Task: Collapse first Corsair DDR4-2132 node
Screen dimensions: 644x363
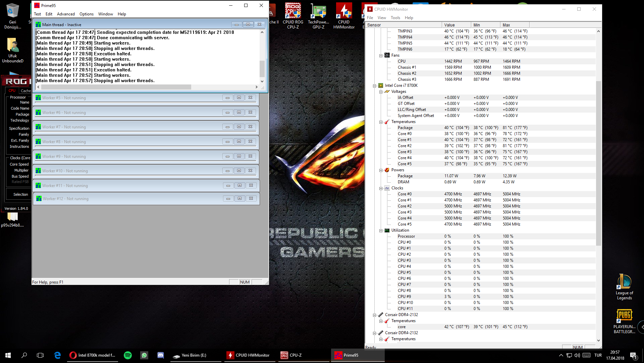Action: click(x=375, y=315)
